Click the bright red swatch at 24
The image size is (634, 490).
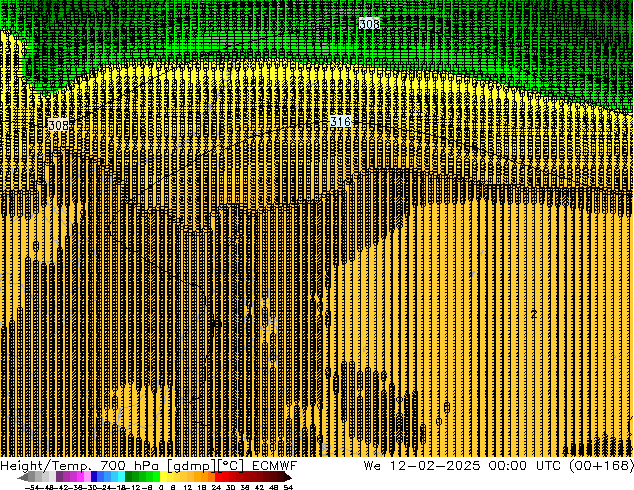tap(218, 476)
